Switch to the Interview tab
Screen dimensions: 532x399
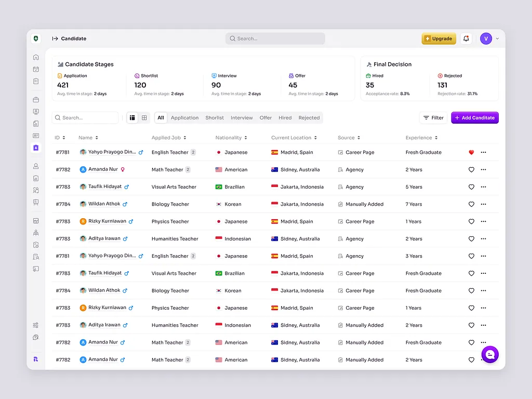pyautogui.click(x=242, y=118)
